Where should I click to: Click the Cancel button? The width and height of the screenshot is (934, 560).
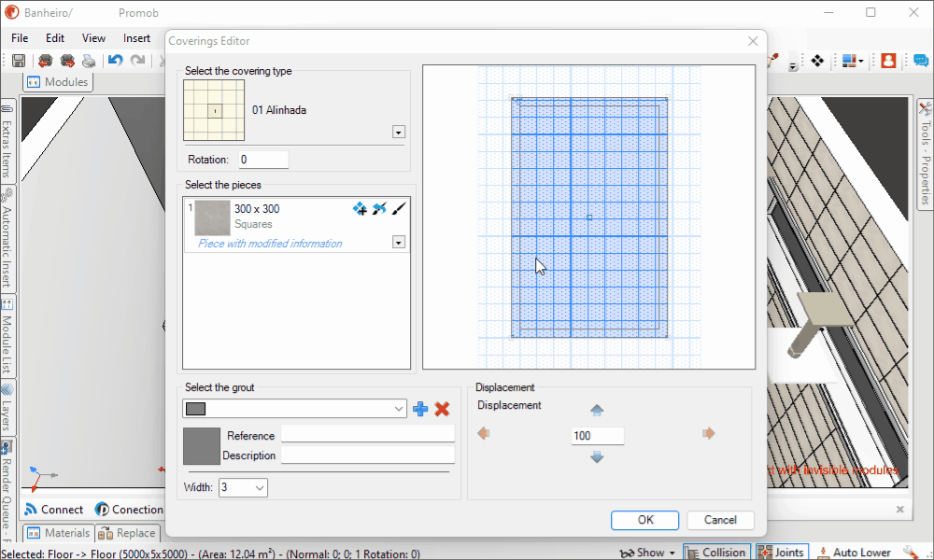click(x=720, y=520)
